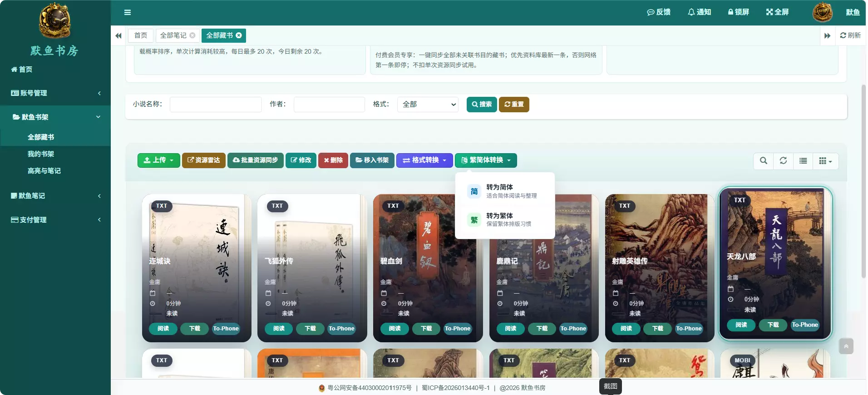Click To-Phone on the 连城诀 card
Image resolution: width=868 pixels, height=395 pixels.
(x=226, y=329)
